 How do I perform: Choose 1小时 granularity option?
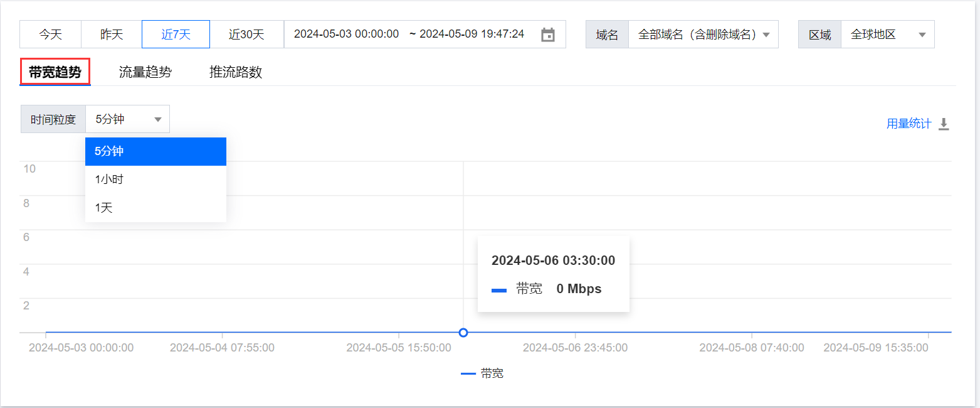tap(155, 180)
